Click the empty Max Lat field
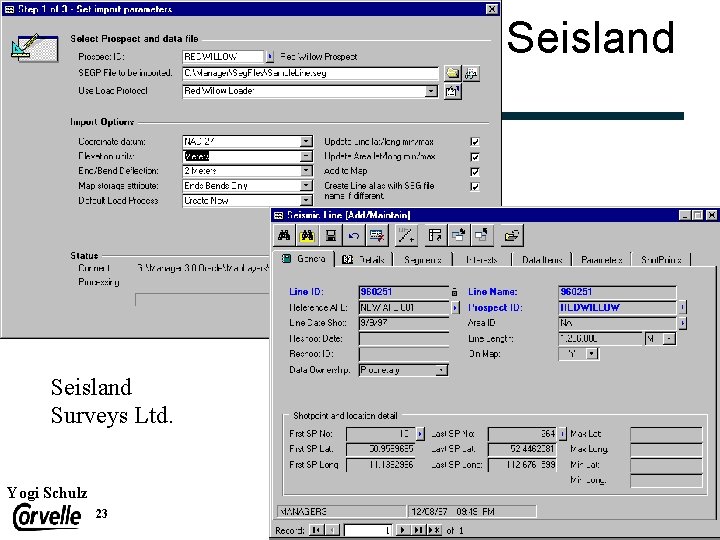 click(666, 433)
